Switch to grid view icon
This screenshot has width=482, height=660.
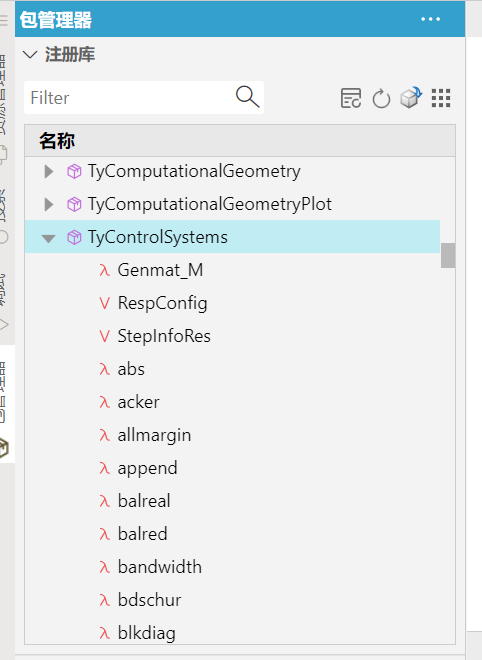click(x=441, y=98)
